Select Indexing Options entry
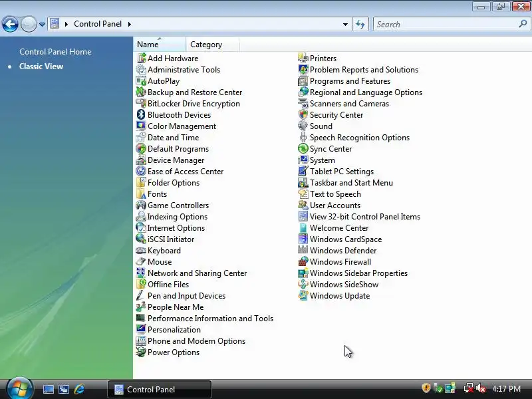Screen dimensions: 532x399 click(x=172, y=217)
